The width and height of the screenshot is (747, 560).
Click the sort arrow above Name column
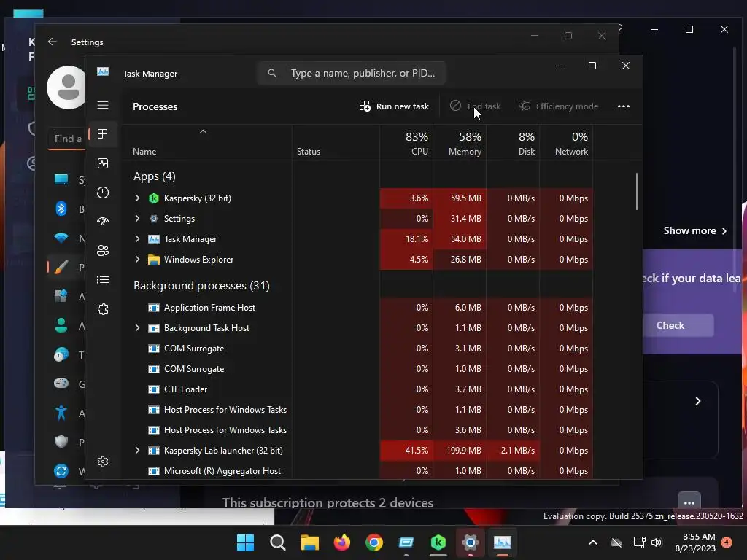(x=203, y=131)
